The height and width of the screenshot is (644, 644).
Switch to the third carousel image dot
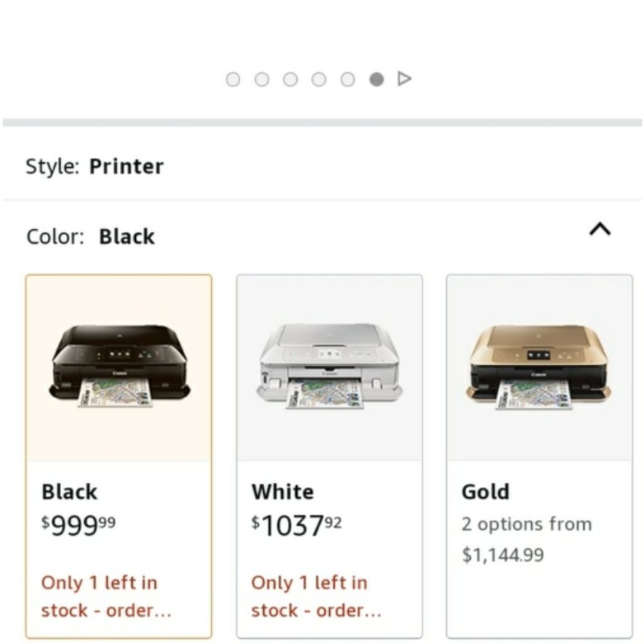pos(290,79)
